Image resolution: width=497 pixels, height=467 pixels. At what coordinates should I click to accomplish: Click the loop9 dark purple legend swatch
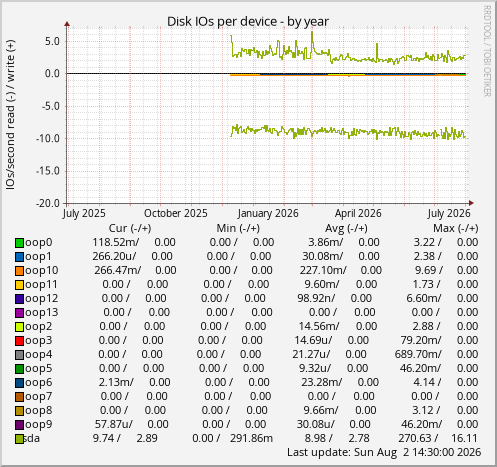coord(19,425)
